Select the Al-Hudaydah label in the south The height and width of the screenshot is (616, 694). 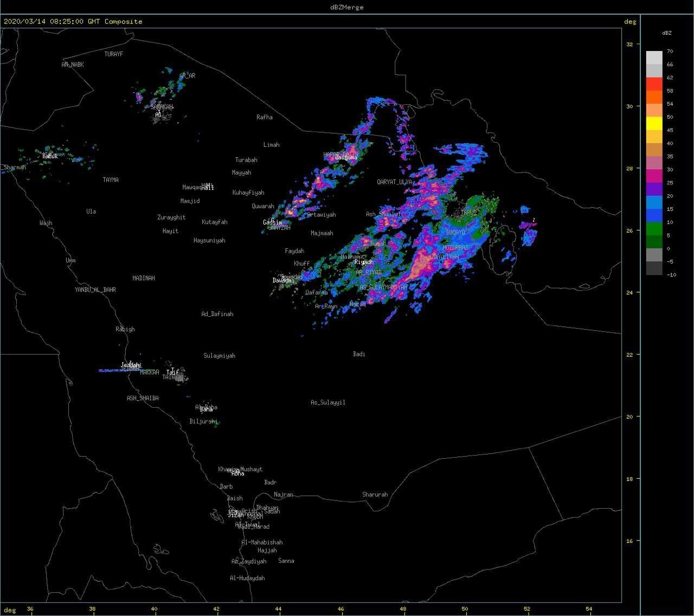(x=247, y=578)
